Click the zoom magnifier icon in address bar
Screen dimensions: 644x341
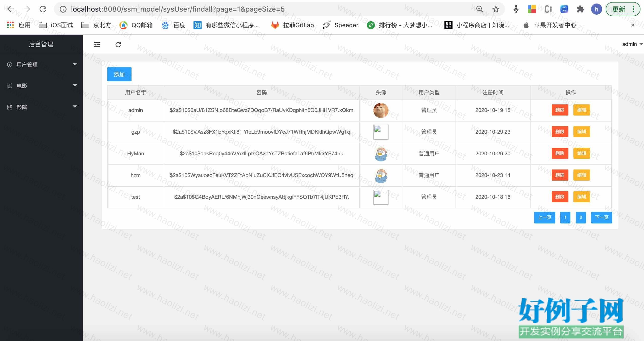click(479, 9)
